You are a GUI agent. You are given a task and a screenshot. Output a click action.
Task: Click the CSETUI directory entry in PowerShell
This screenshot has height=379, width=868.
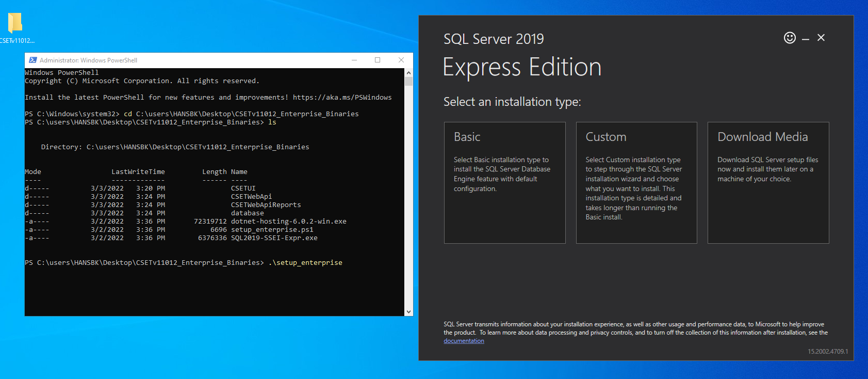tap(243, 188)
